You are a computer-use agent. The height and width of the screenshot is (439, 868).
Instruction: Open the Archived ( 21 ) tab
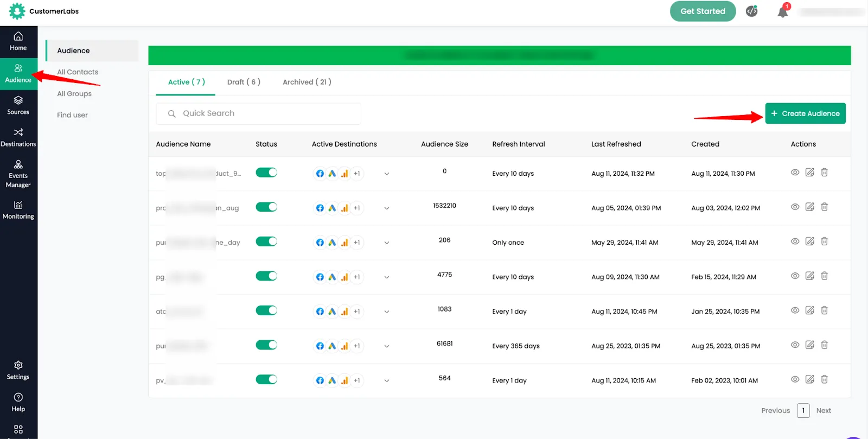tap(307, 82)
